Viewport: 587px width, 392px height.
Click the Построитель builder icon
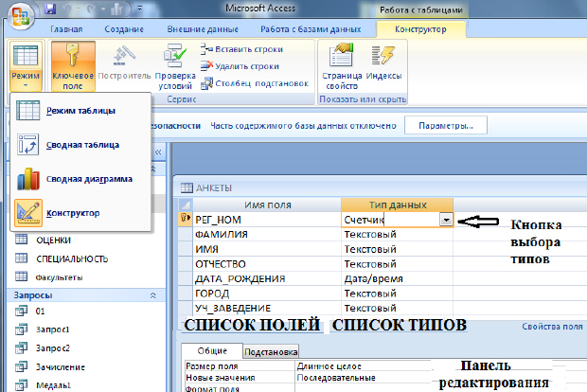[x=123, y=57]
